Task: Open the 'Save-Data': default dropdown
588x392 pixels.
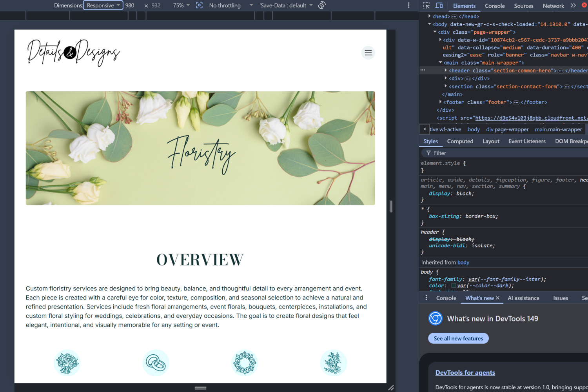Action: click(x=286, y=5)
